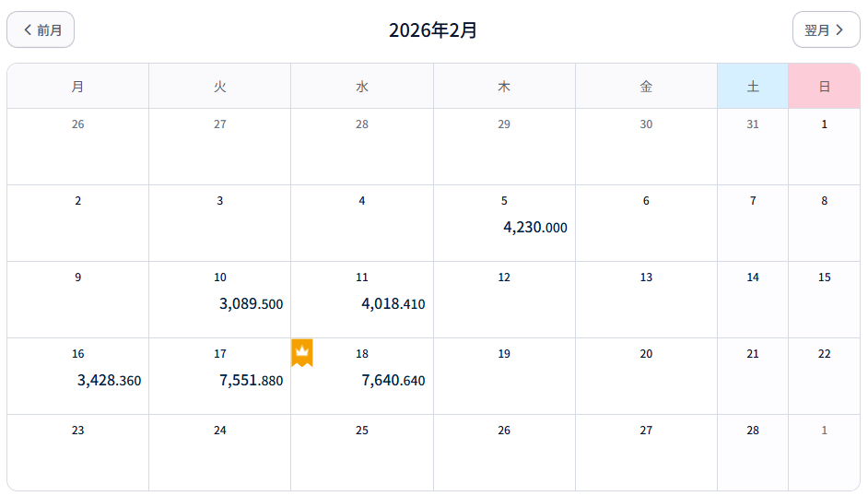
Task: Select the 木 Thursday column header
Action: (x=504, y=87)
